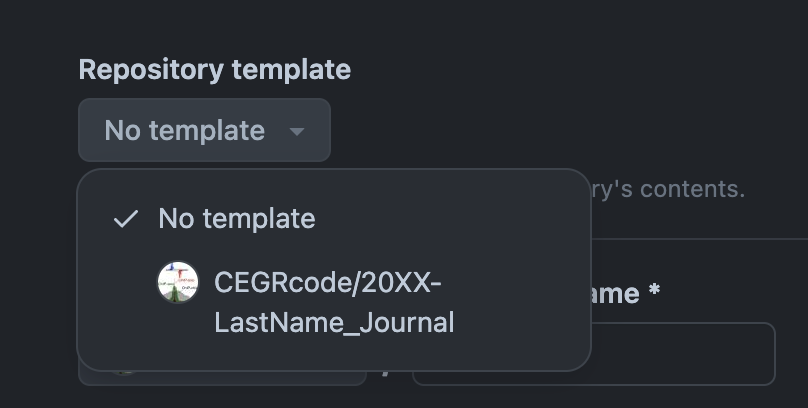
Task: Click the CEGRcode organization avatar icon
Action: (178, 283)
